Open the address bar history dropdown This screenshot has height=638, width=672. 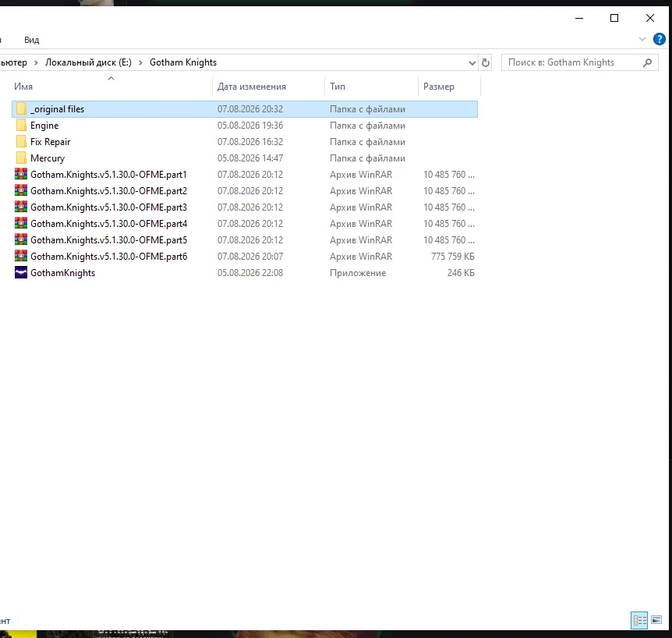click(472, 62)
